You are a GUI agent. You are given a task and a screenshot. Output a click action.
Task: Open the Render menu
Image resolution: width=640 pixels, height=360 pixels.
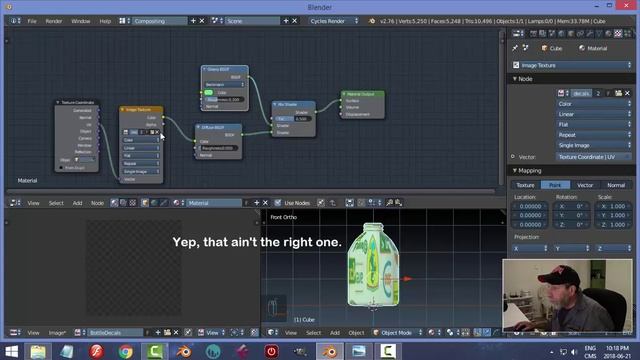point(54,21)
